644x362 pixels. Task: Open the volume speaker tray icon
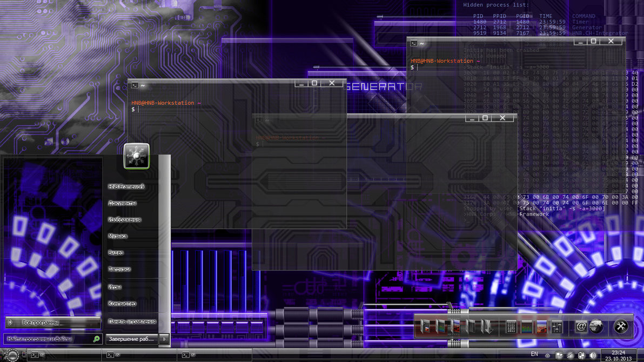593,356
